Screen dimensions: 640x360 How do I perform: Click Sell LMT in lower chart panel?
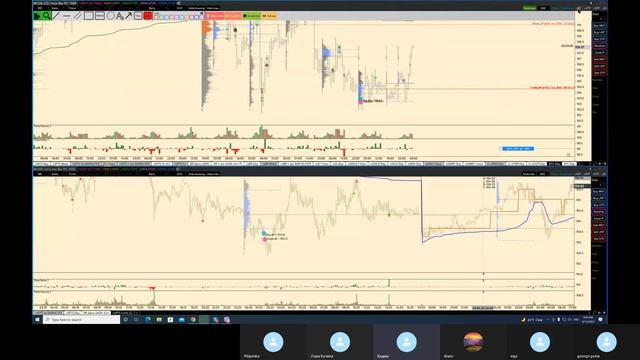coord(599,232)
